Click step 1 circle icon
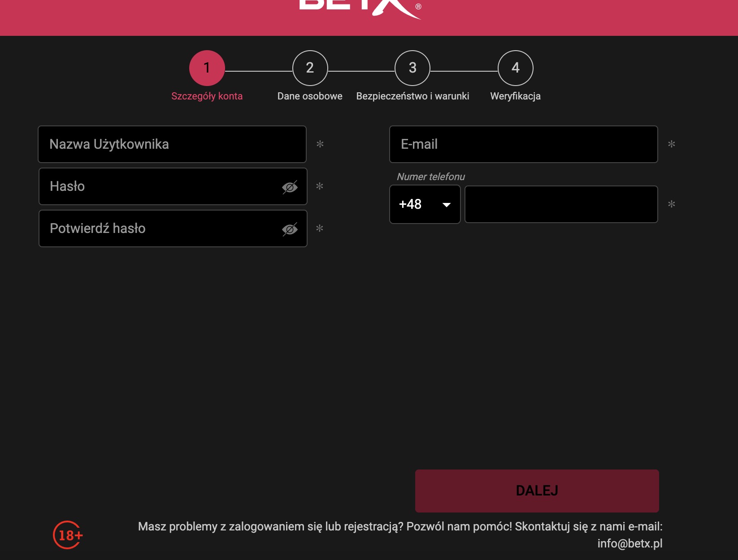This screenshot has height=560, width=738. [207, 68]
